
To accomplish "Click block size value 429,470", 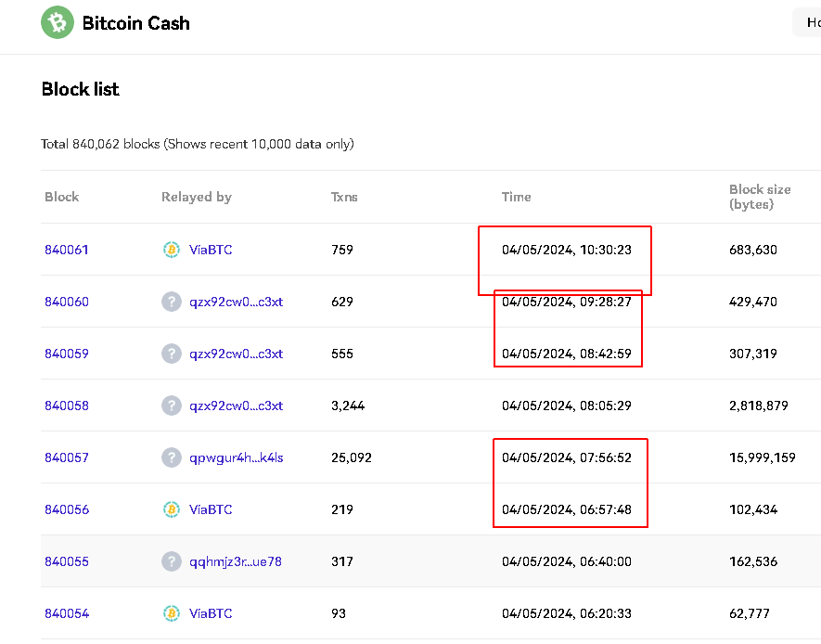I will pos(753,302).
